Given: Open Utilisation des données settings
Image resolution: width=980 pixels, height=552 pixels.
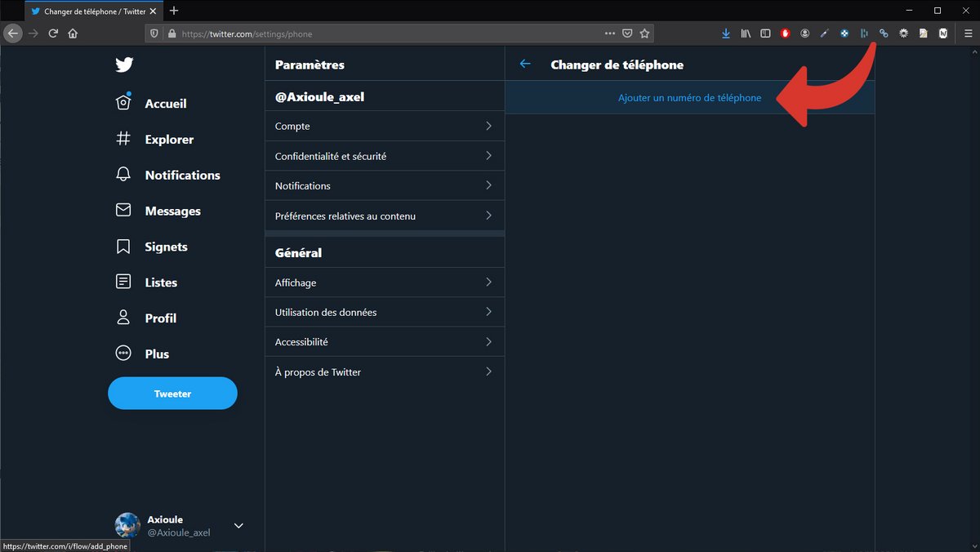Looking at the screenshot, I should pyautogui.click(x=385, y=312).
